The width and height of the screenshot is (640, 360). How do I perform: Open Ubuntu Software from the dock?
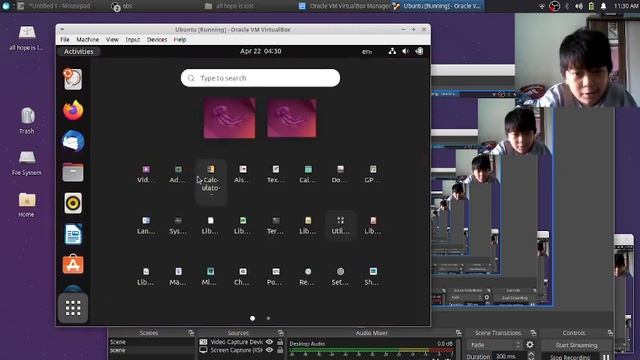point(73,264)
